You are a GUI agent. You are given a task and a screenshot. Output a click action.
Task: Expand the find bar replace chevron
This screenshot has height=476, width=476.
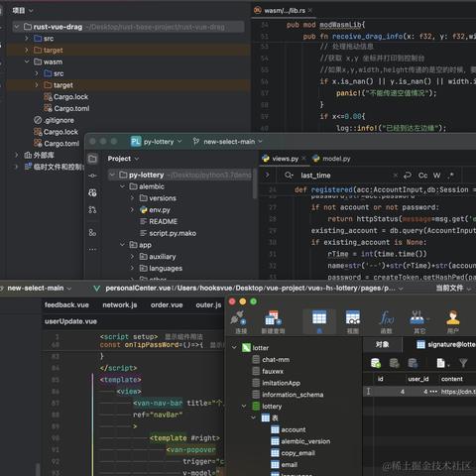tap(267, 175)
